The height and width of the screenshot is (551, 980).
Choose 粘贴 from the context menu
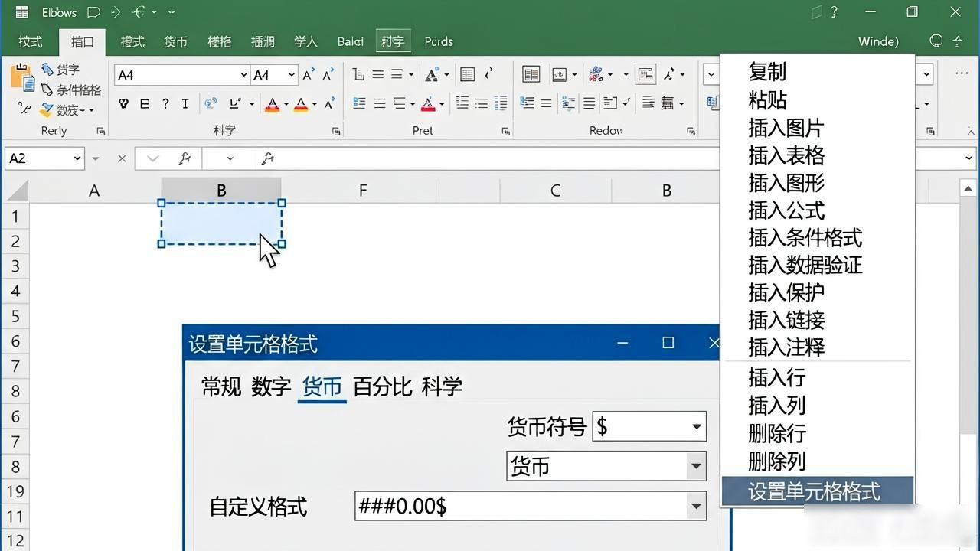tap(817, 99)
